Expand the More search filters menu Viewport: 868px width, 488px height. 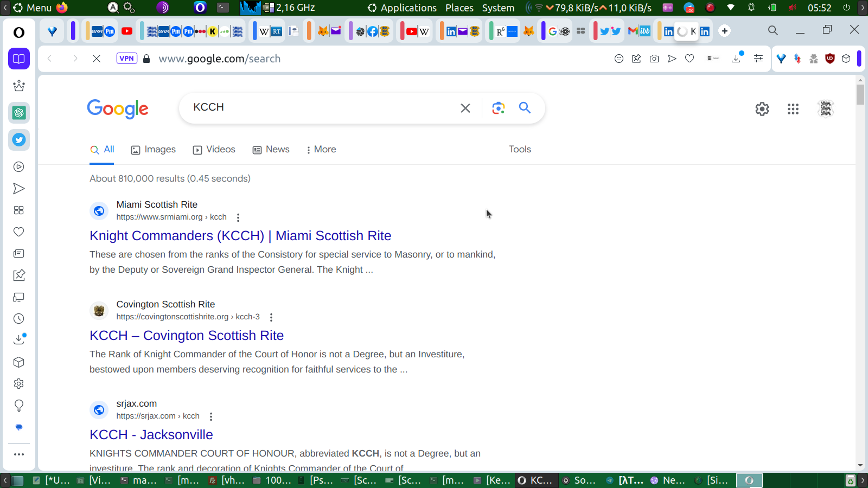[x=321, y=150]
